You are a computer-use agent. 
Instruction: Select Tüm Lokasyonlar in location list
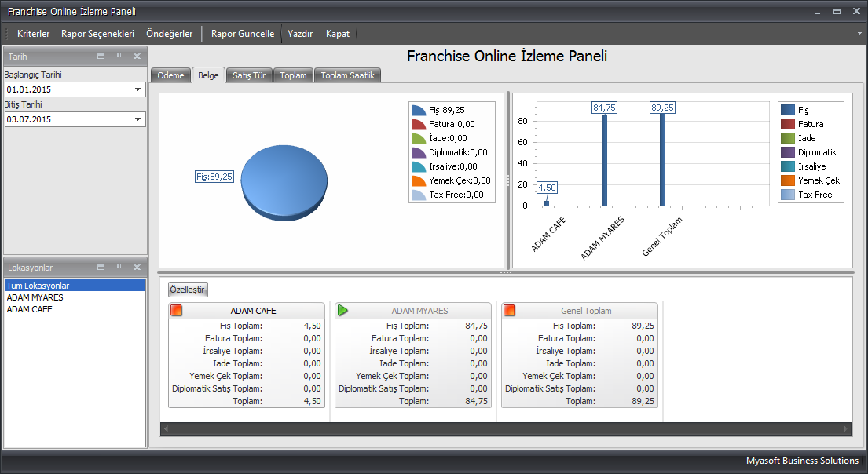coord(75,286)
